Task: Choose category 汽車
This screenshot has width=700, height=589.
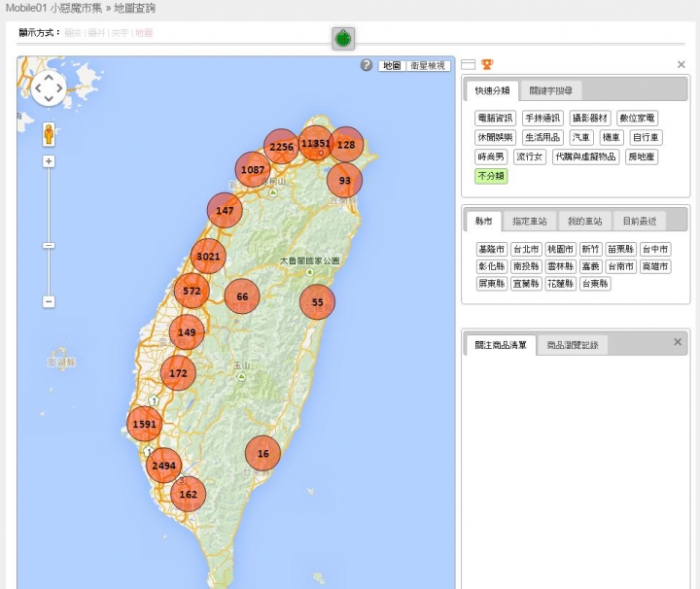Action: tap(581, 137)
